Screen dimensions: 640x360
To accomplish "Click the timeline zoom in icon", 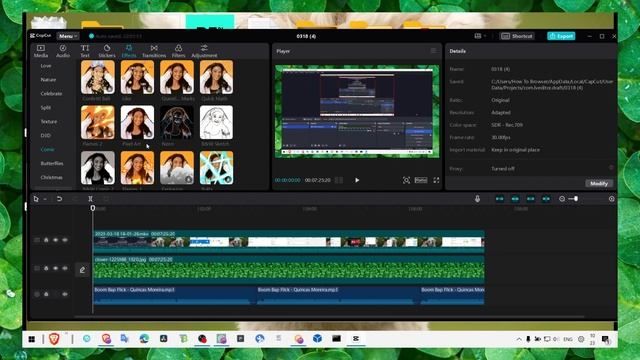I will pyautogui.click(x=611, y=199).
